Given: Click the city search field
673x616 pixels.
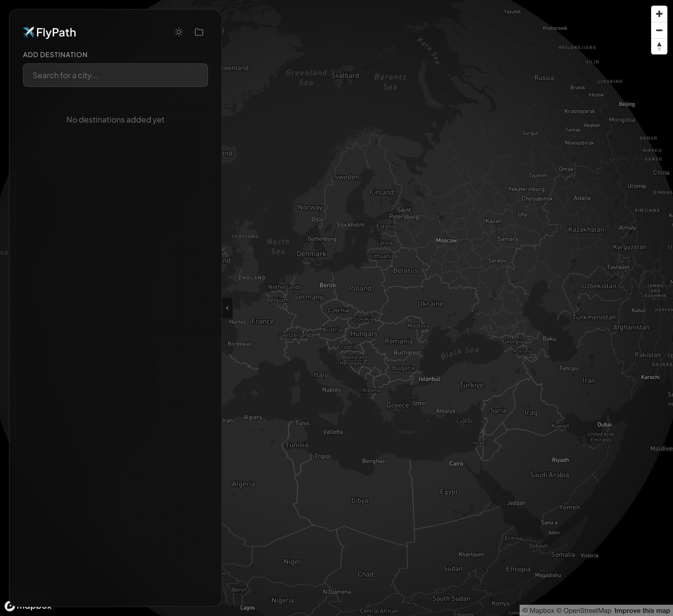Looking at the screenshot, I should coord(115,75).
